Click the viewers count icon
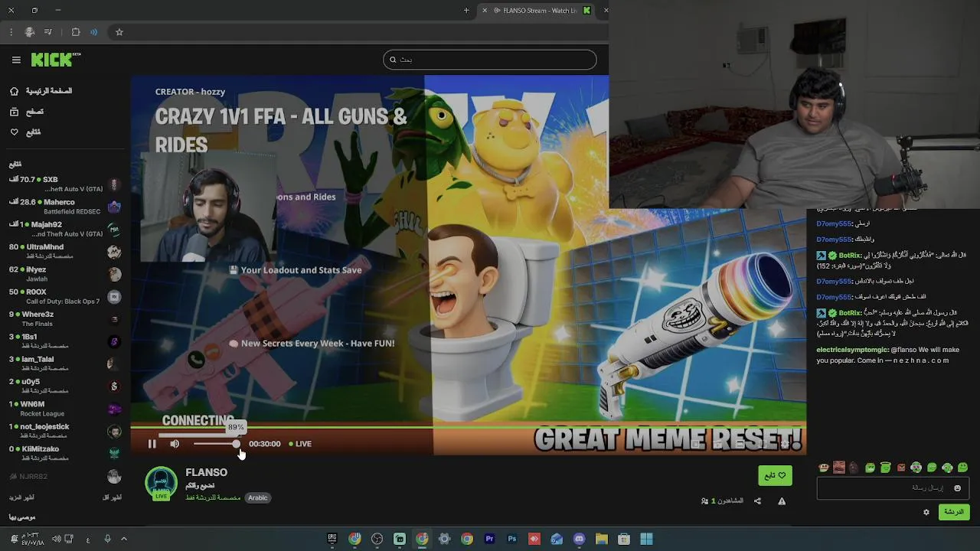Screen dimensions: 980x551 tap(704, 501)
